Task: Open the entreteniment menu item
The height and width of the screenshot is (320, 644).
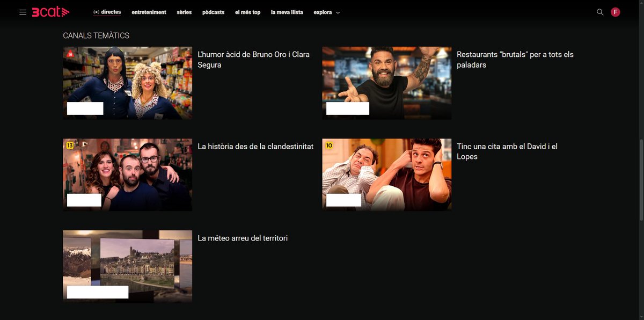Action: pyautogui.click(x=149, y=12)
